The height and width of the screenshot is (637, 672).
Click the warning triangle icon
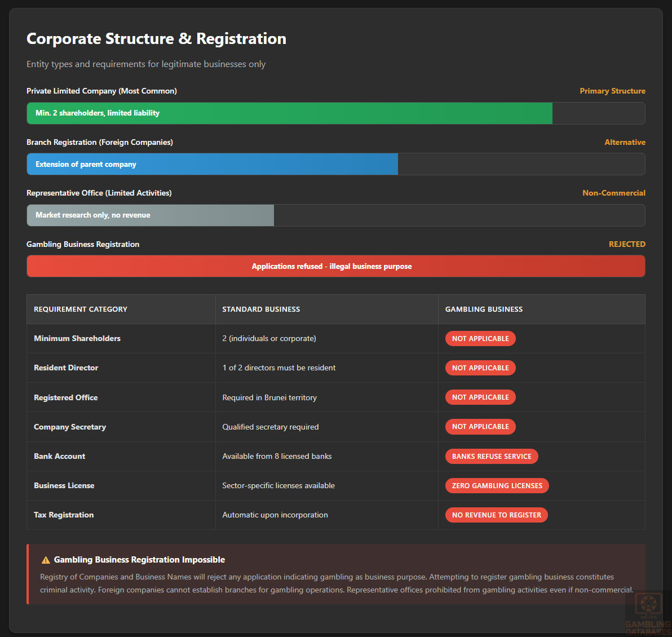[x=46, y=560]
